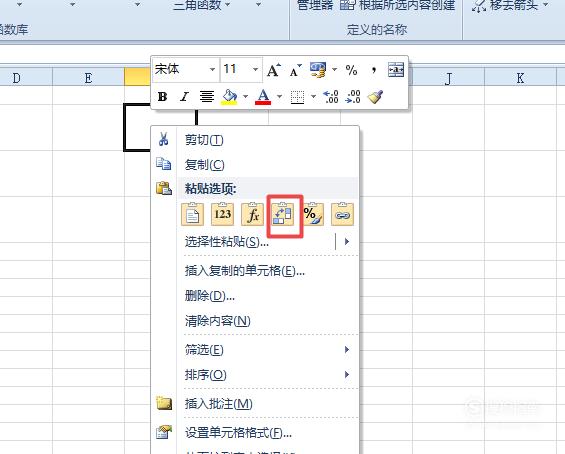
Task: Expand fill color dropdown arrow
Action: point(245,97)
